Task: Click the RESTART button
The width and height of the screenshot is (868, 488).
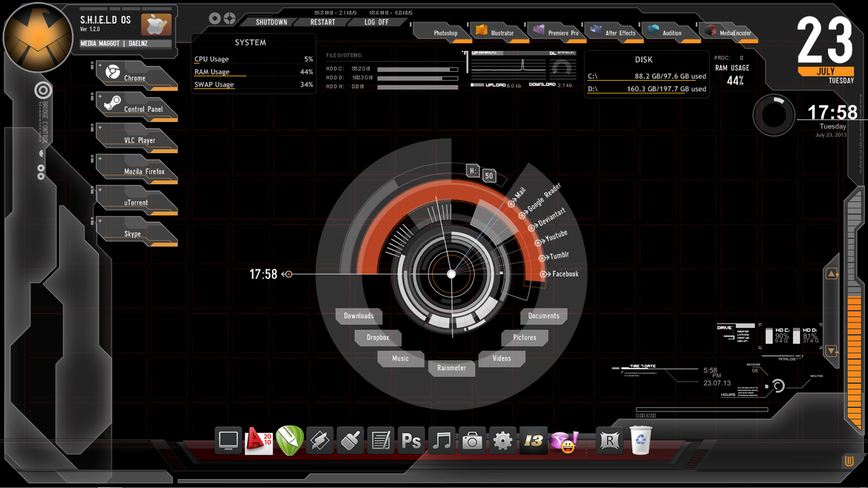Action: point(323,22)
